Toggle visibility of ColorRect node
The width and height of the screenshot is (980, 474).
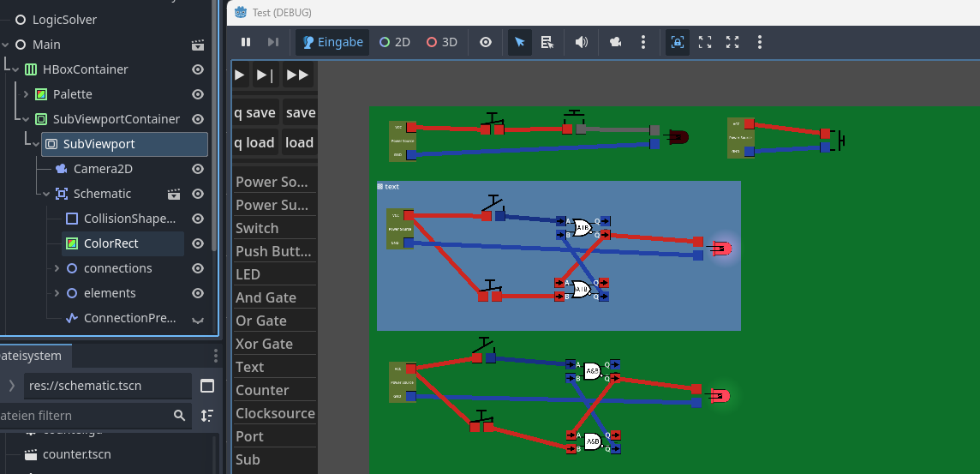pos(198,243)
